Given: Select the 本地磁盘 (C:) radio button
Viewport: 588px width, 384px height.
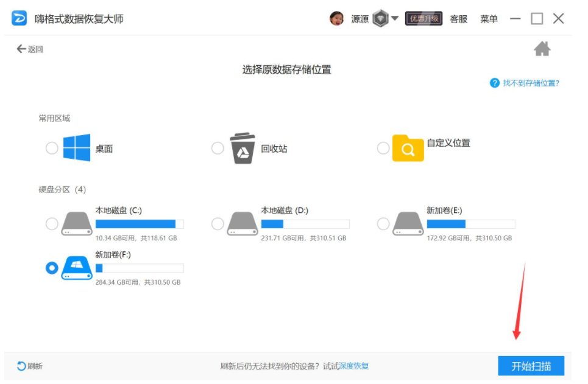Looking at the screenshot, I should [x=52, y=224].
